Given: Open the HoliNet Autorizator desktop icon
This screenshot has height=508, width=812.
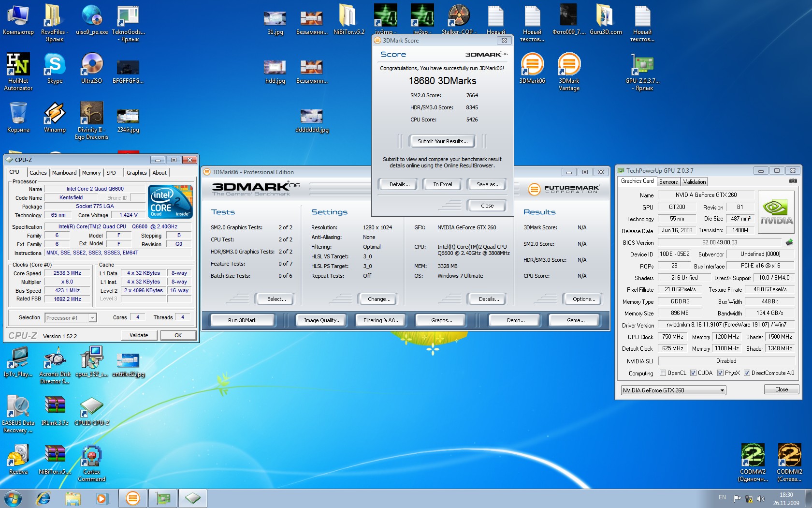Looking at the screenshot, I should (18, 72).
